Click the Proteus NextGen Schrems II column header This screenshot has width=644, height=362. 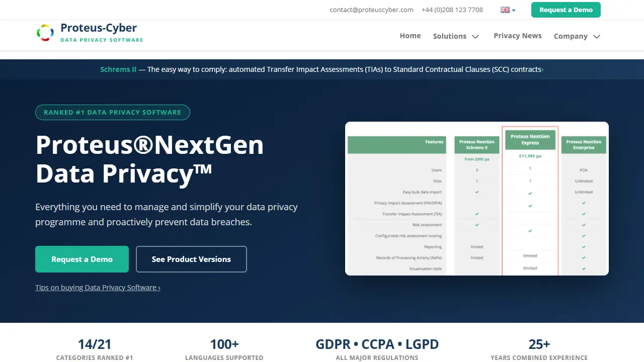476,145
